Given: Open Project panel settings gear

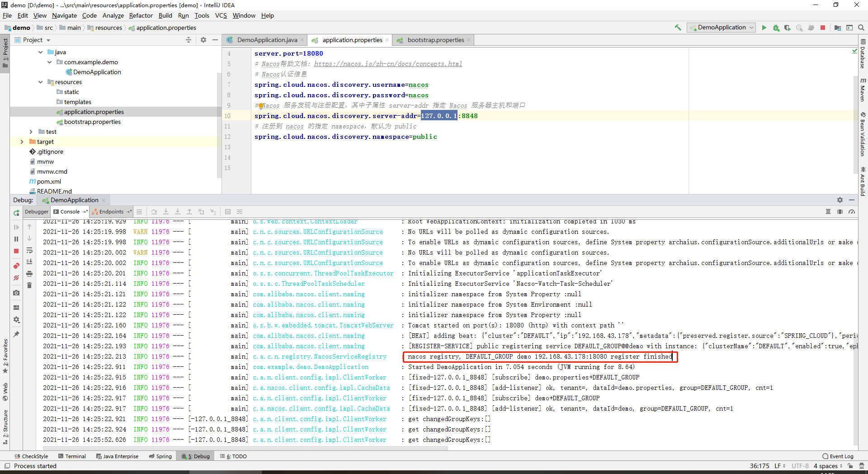Looking at the screenshot, I should coord(203,40).
